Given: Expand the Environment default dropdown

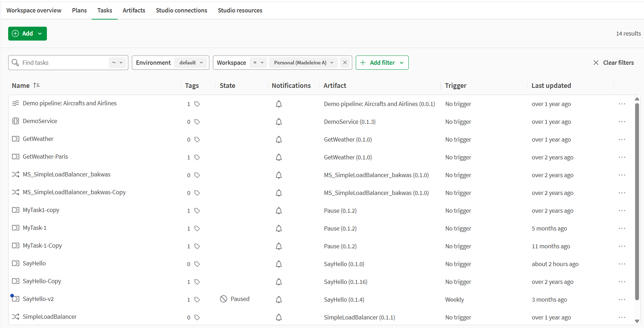Looking at the screenshot, I should [x=191, y=62].
